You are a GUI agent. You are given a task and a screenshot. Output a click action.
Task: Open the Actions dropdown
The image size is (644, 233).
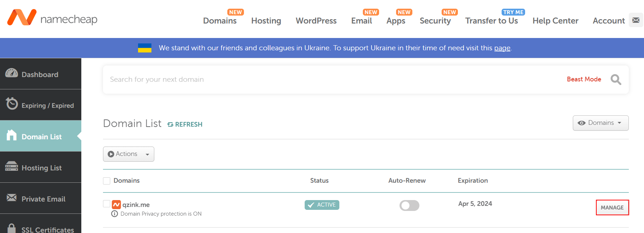click(x=129, y=154)
